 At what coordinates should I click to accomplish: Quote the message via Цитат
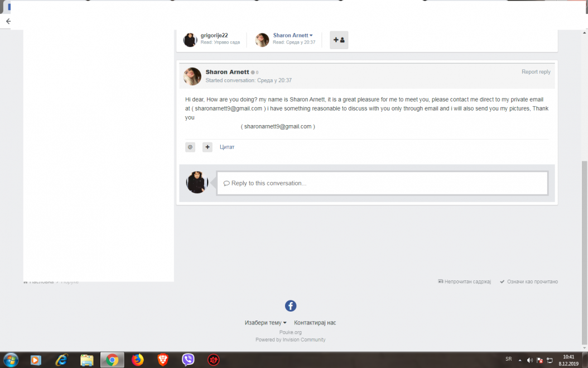pyautogui.click(x=227, y=147)
